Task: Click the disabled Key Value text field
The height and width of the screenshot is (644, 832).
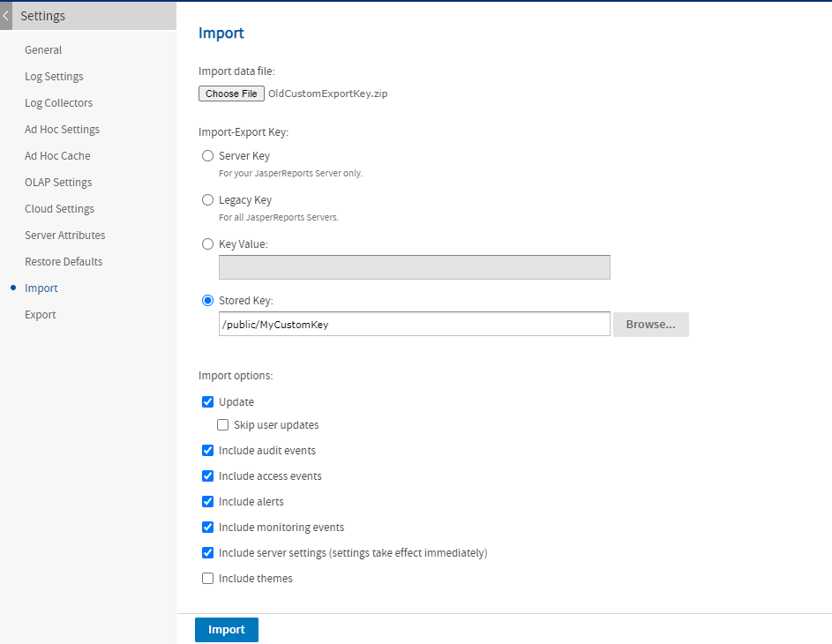Action: point(415,267)
